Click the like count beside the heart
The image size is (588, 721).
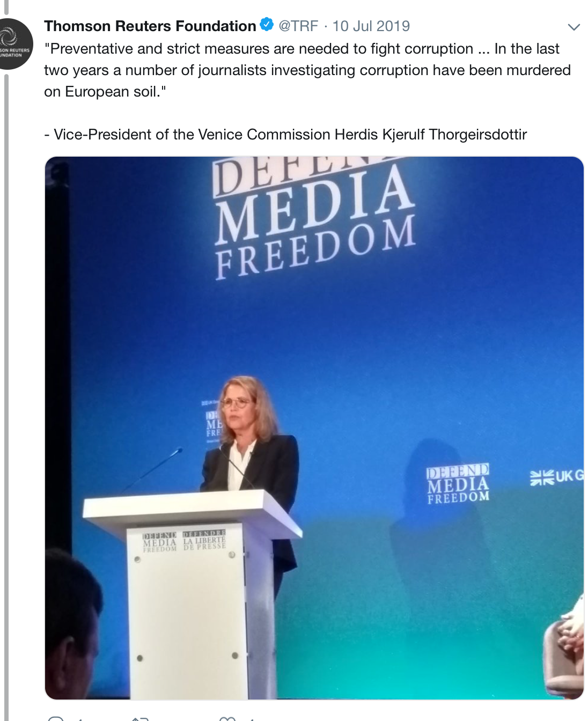(x=251, y=719)
